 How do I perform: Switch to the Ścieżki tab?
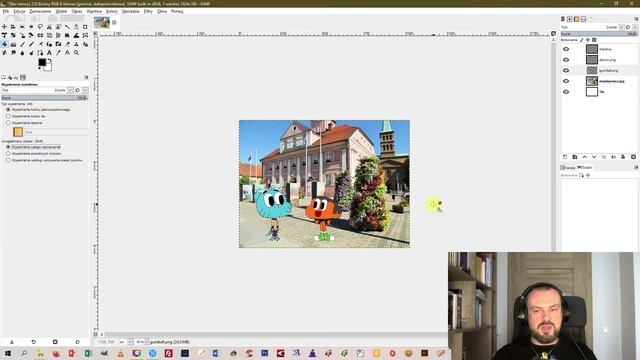pyautogui.click(x=584, y=167)
